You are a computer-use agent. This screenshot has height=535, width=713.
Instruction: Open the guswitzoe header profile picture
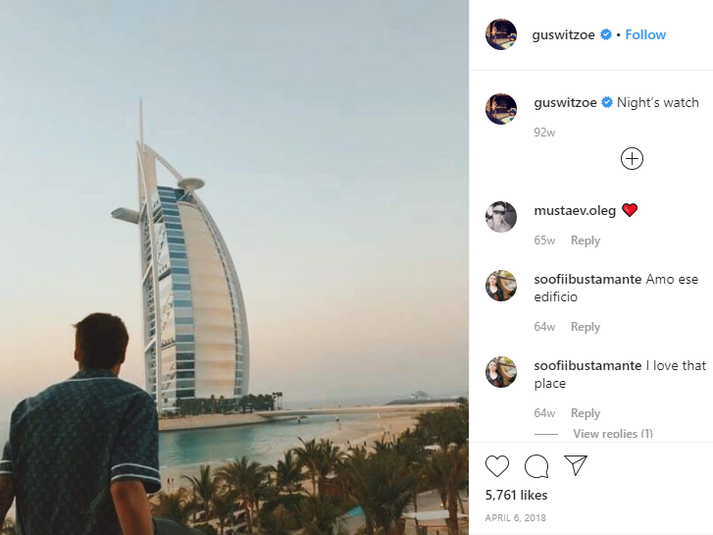501,35
